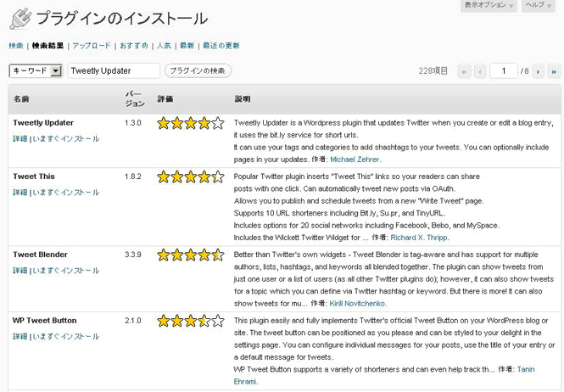Install Tweetly Updater via いますぐインストール
Screen dimensions: 564x392
coord(66,138)
